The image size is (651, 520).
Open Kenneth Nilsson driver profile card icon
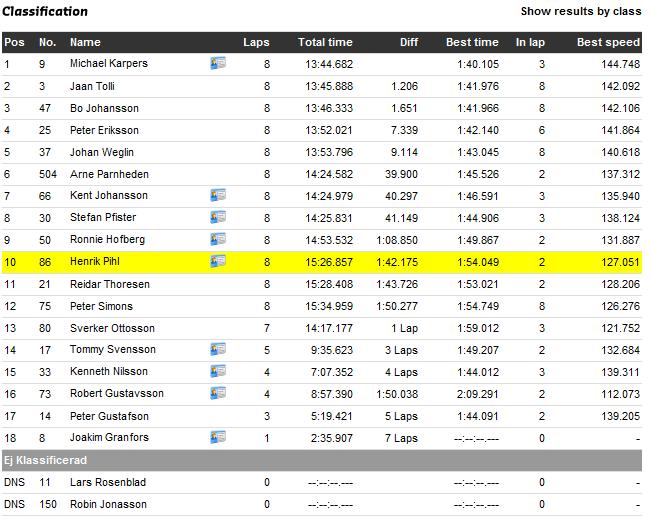click(218, 371)
